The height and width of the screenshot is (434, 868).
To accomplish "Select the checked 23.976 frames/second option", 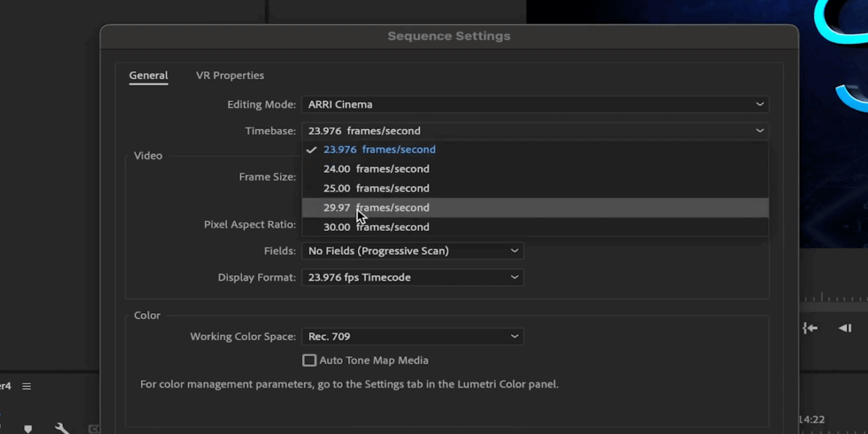I will pos(535,150).
